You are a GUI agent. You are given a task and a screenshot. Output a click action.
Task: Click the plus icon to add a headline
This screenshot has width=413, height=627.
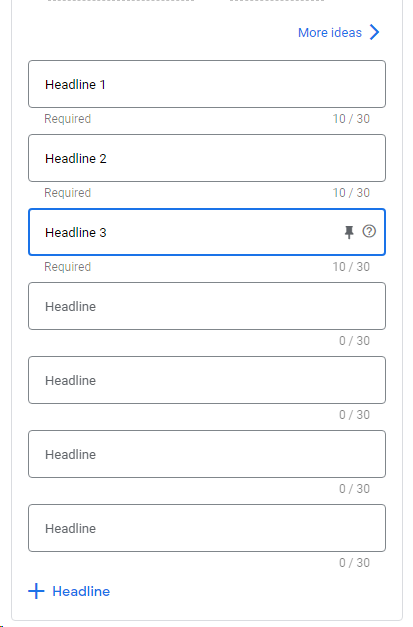36,591
